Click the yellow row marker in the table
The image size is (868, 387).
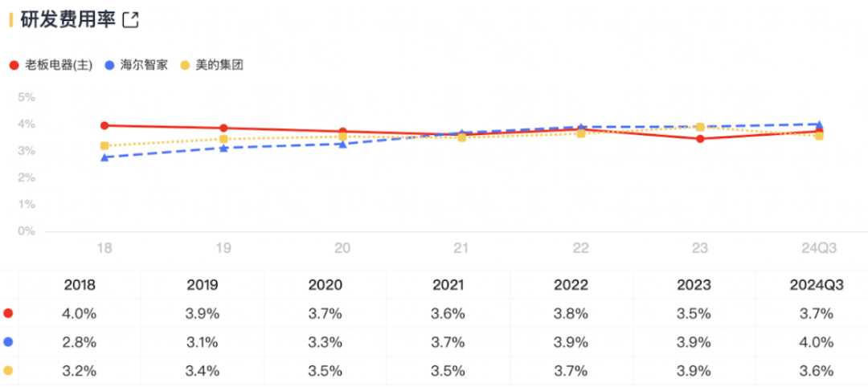click(x=8, y=371)
